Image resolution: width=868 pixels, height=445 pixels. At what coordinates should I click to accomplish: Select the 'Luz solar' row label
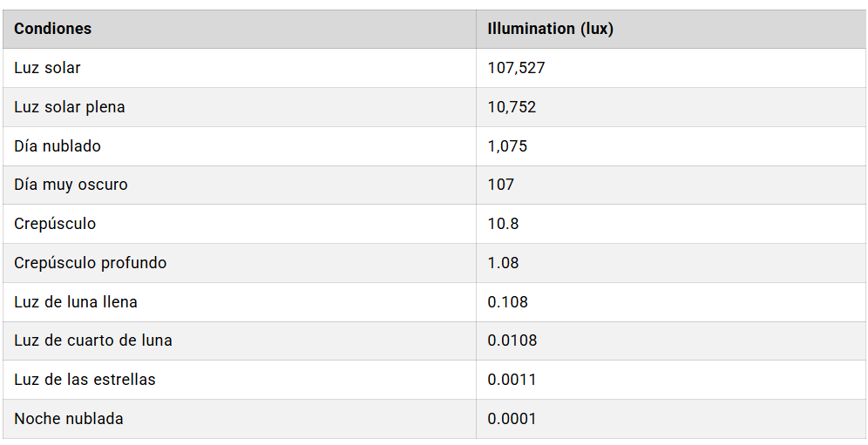click(48, 68)
